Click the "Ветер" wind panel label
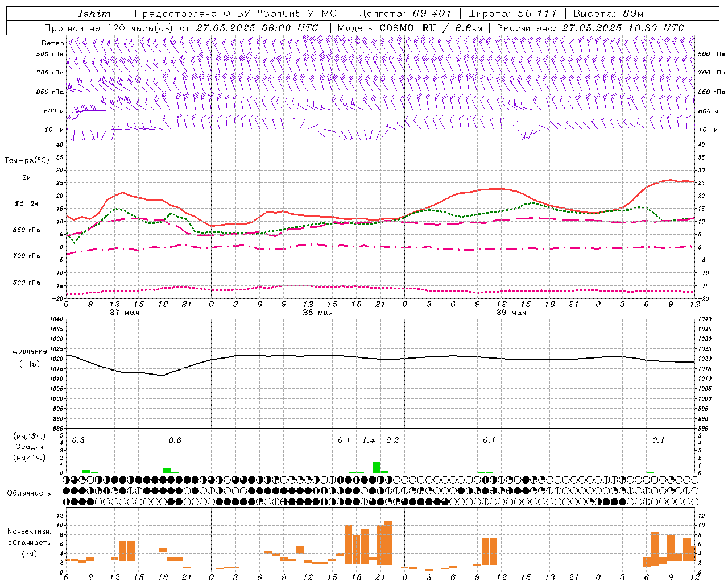 pyautogui.click(x=52, y=43)
